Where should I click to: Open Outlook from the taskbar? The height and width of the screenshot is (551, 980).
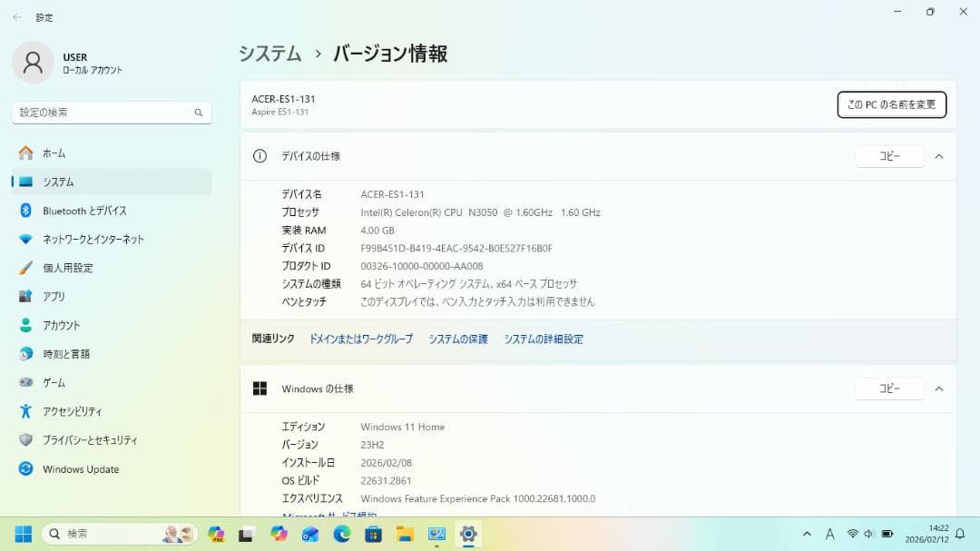pyautogui.click(x=310, y=534)
